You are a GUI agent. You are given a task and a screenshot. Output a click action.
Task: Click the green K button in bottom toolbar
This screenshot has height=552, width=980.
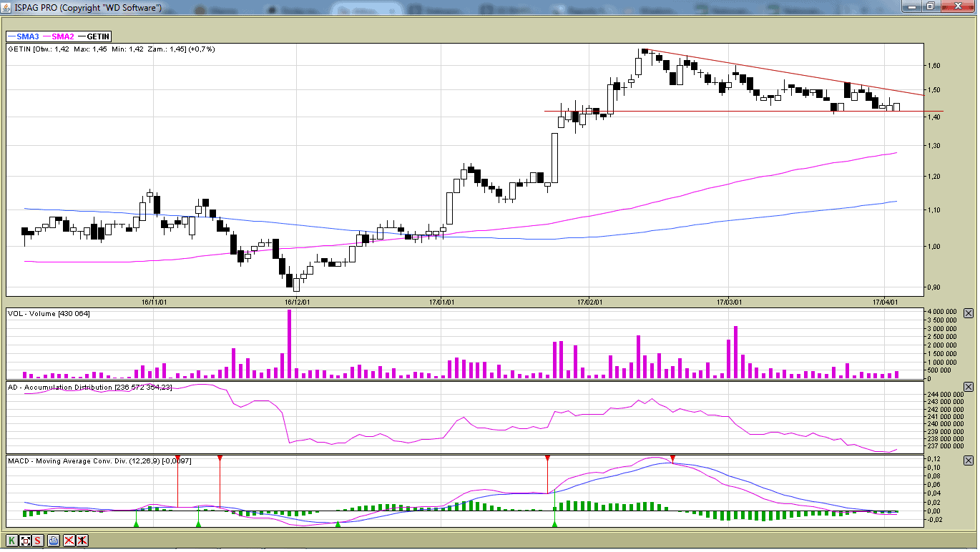[x=11, y=541]
